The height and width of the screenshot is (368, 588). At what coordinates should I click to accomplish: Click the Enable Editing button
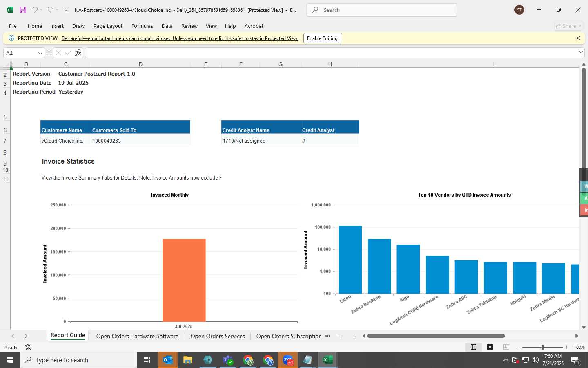[x=322, y=38]
